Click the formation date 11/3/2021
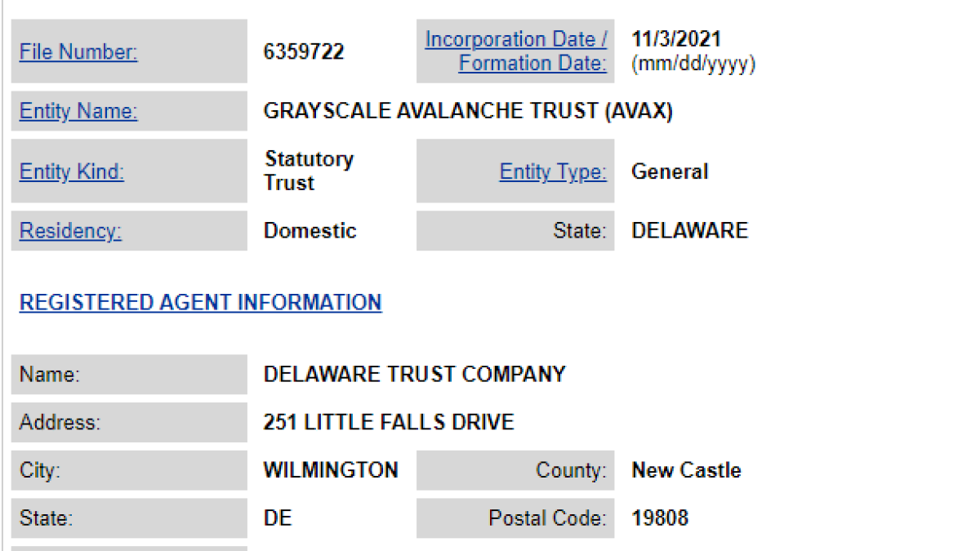 [676, 39]
